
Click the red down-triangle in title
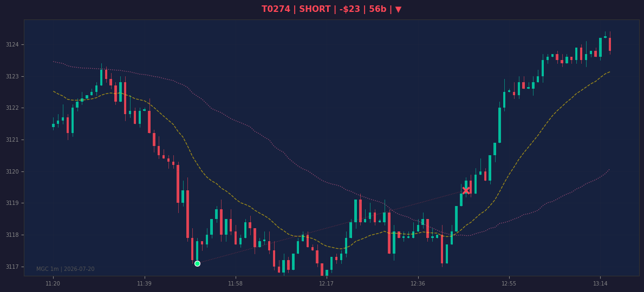coord(399,9)
